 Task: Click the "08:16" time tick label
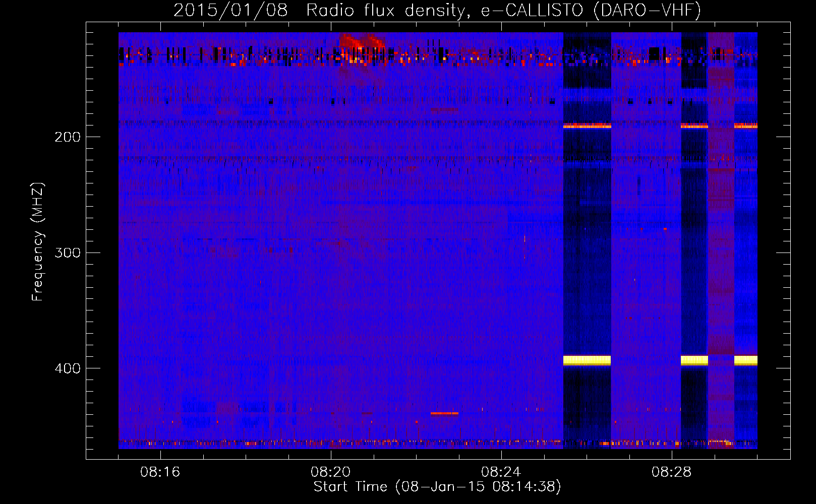coord(160,472)
